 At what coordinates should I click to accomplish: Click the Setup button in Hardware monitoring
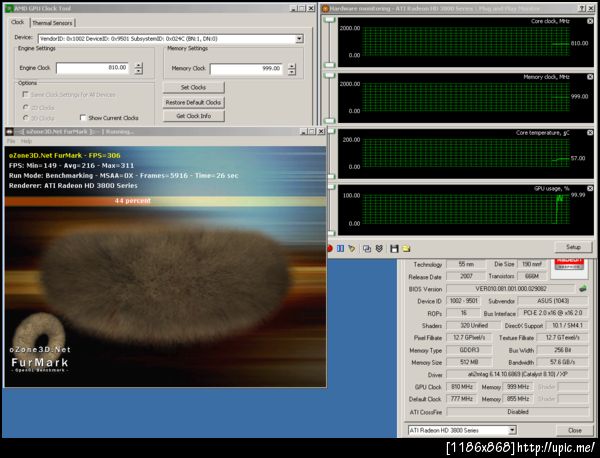573,247
